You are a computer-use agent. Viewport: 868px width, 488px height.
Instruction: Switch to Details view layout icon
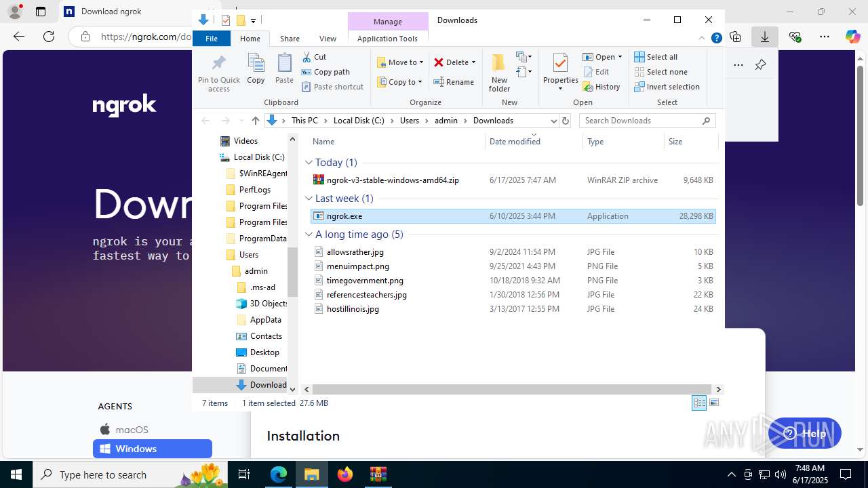pyautogui.click(x=699, y=403)
